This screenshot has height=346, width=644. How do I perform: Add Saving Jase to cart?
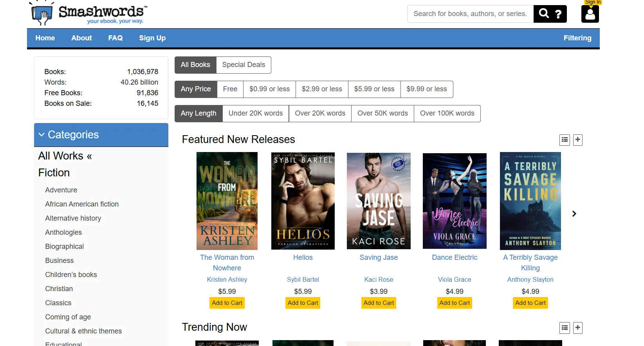click(x=379, y=303)
